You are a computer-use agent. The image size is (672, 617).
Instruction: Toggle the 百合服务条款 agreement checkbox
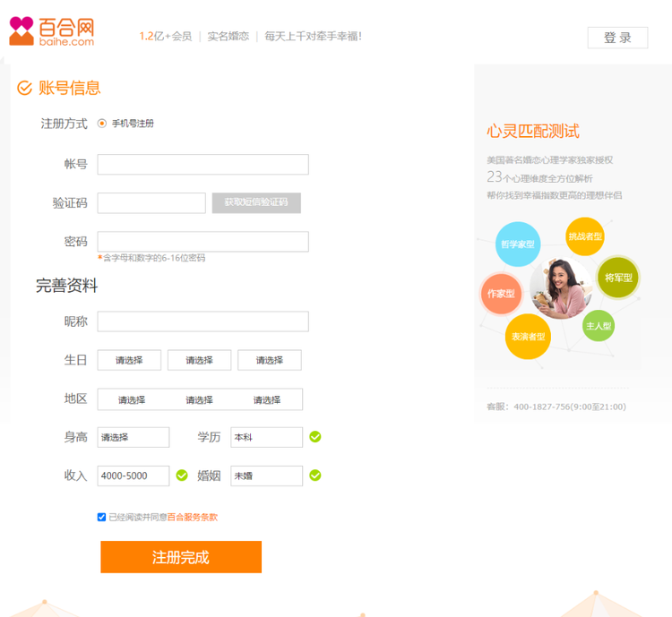[101, 517]
